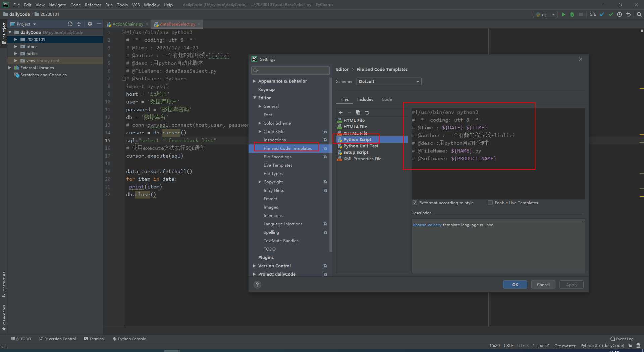Click the add template plus icon
The width and height of the screenshot is (644, 352).
(x=341, y=113)
